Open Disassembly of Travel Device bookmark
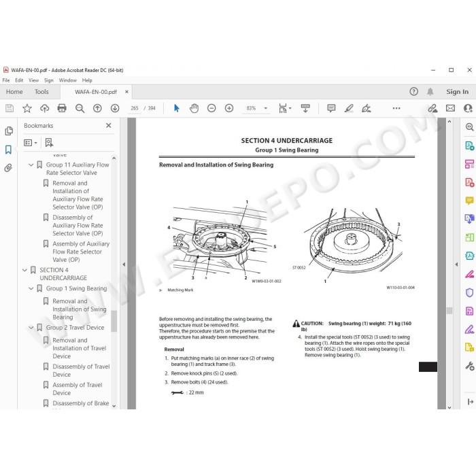The height and width of the screenshot is (476, 476). pyautogui.click(x=81, y=371)
